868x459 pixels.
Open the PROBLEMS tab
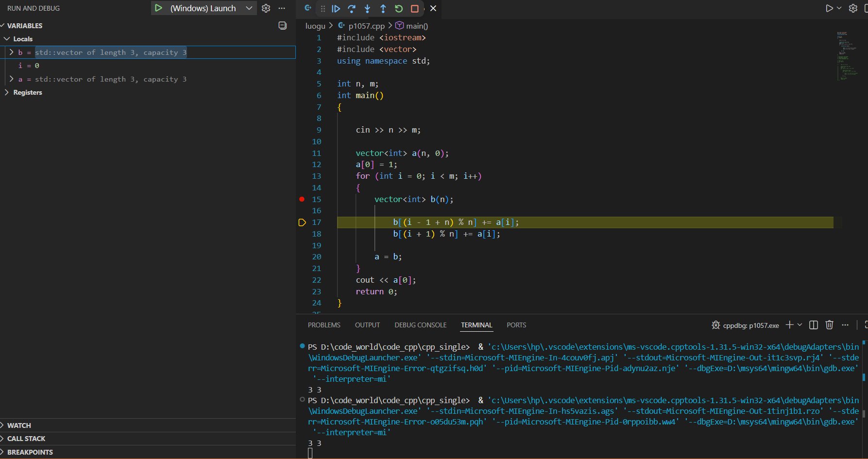pos(324,325)
